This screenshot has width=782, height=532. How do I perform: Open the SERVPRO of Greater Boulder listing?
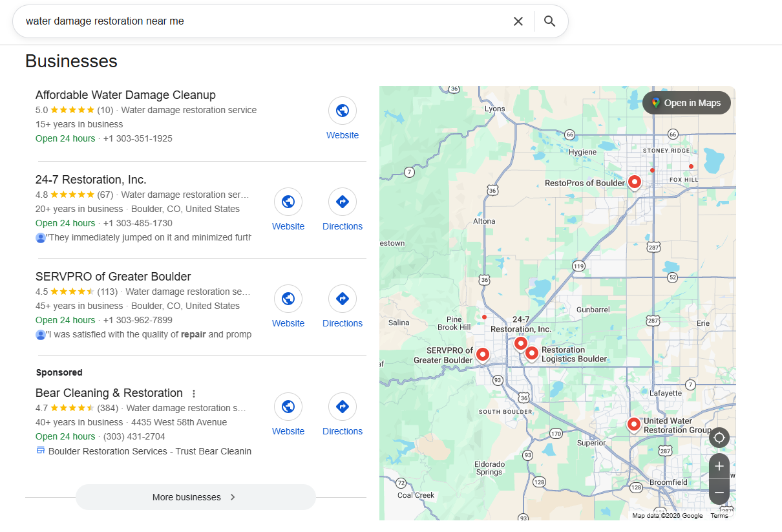pyautogui.click(x=113, y=277)
